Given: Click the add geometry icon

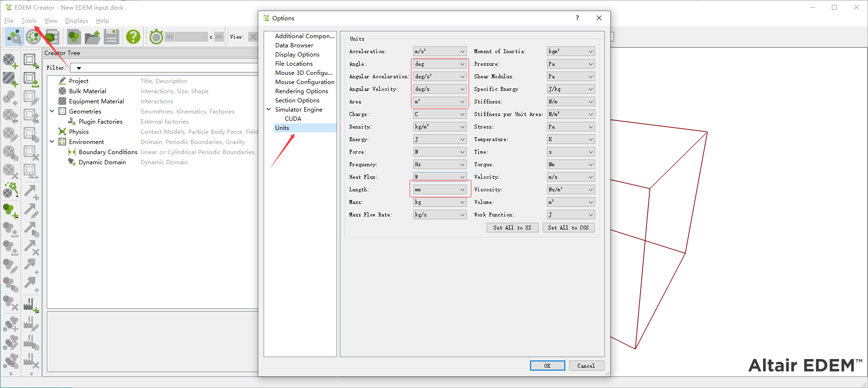Looking at the screenshot, I should coord(31,61).
